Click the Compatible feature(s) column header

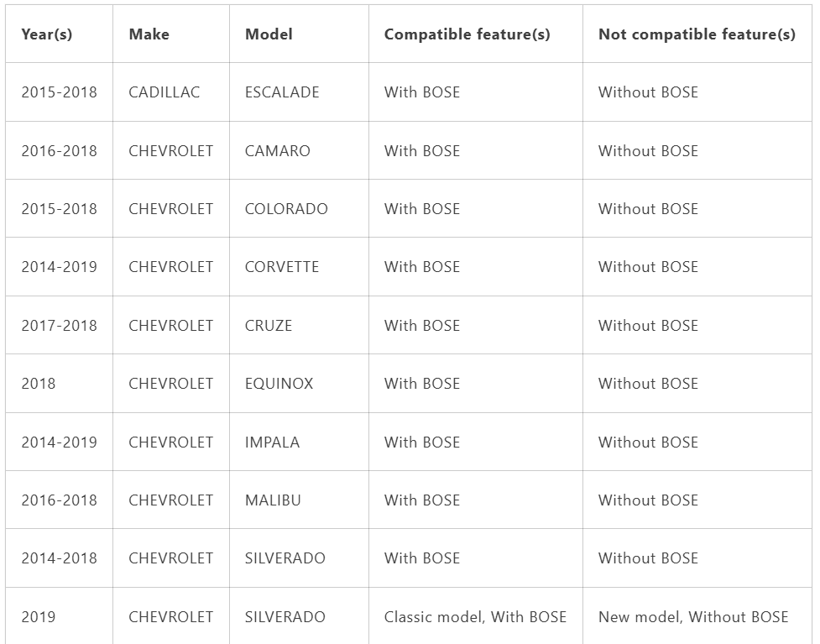click(467, 34)
